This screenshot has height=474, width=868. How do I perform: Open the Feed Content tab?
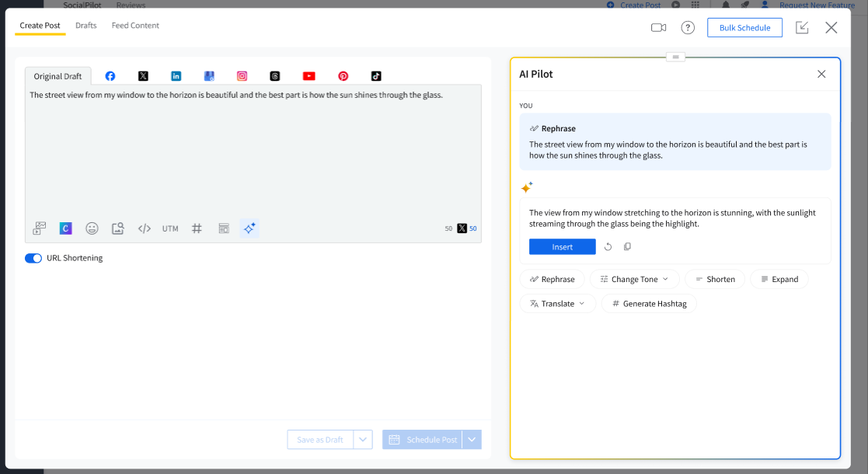(x=135, y=26)
